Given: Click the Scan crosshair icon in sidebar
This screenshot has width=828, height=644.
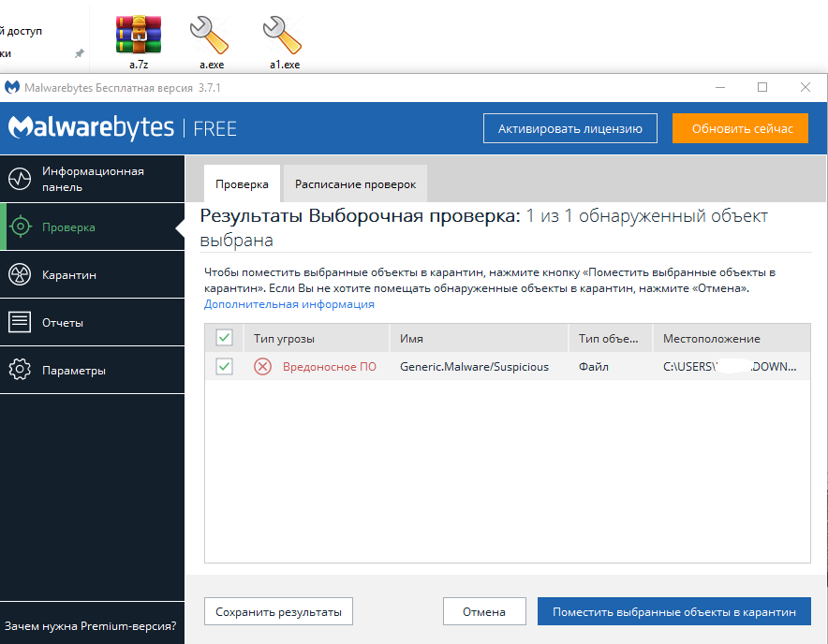Looking at the screenshot, I should (20, 227).
